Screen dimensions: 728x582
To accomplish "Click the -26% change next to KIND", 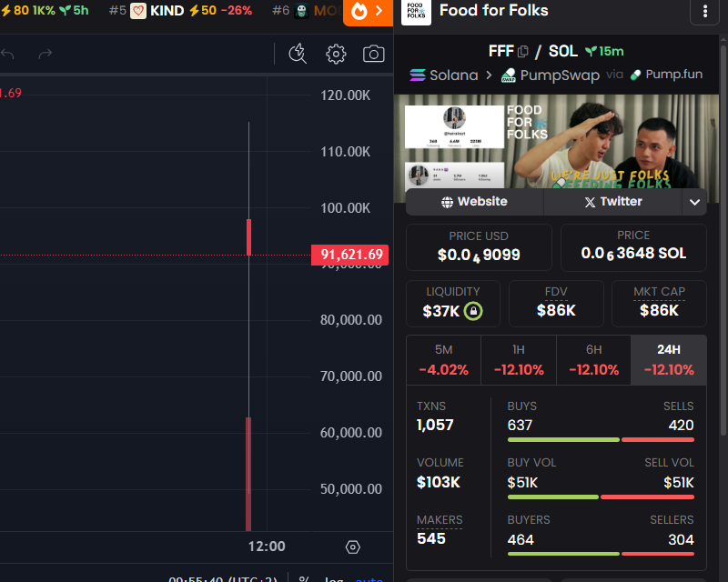I will [x=237, y=10].
